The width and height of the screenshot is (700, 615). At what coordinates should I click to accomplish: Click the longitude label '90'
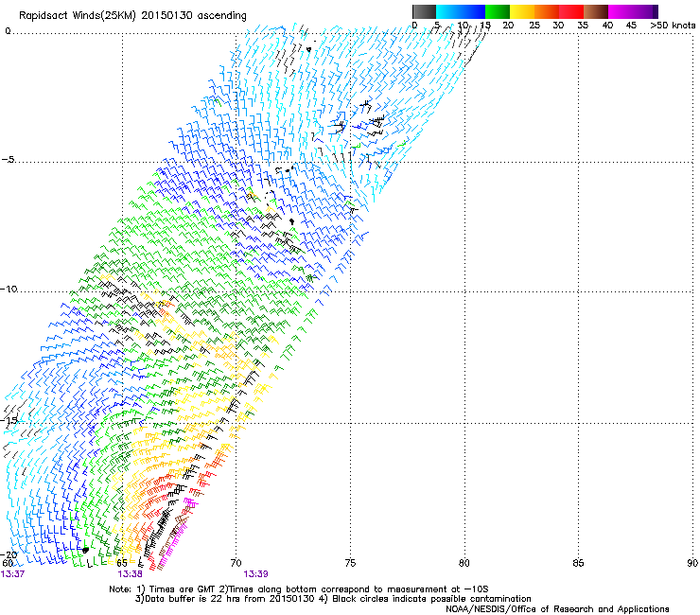(692, 563)
